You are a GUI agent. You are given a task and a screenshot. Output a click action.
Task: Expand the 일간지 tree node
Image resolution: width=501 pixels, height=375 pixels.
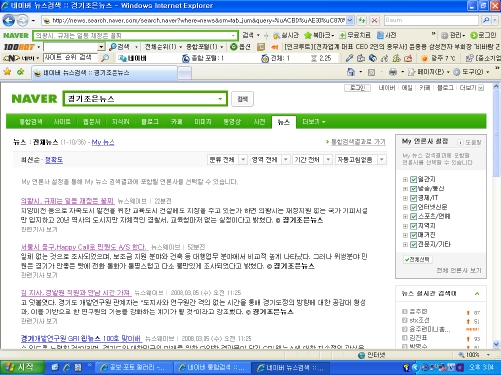point(405,180)
